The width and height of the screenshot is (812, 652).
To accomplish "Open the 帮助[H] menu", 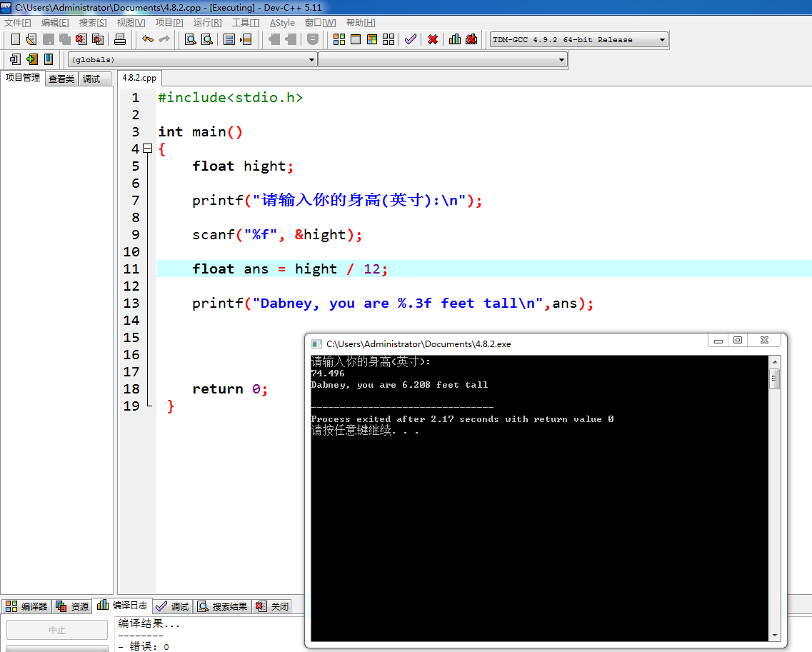I will point(361,23).
